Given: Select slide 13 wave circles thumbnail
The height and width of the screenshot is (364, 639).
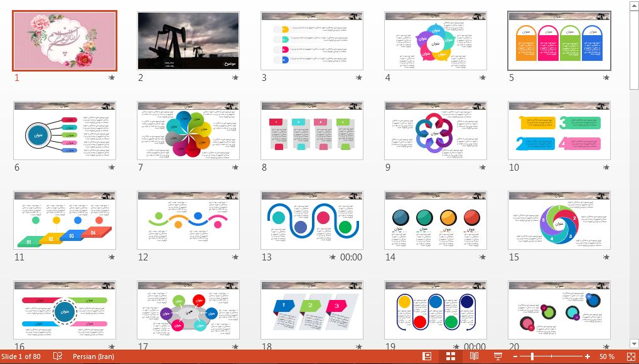Looking at the screenshot, I should point(311,220).
